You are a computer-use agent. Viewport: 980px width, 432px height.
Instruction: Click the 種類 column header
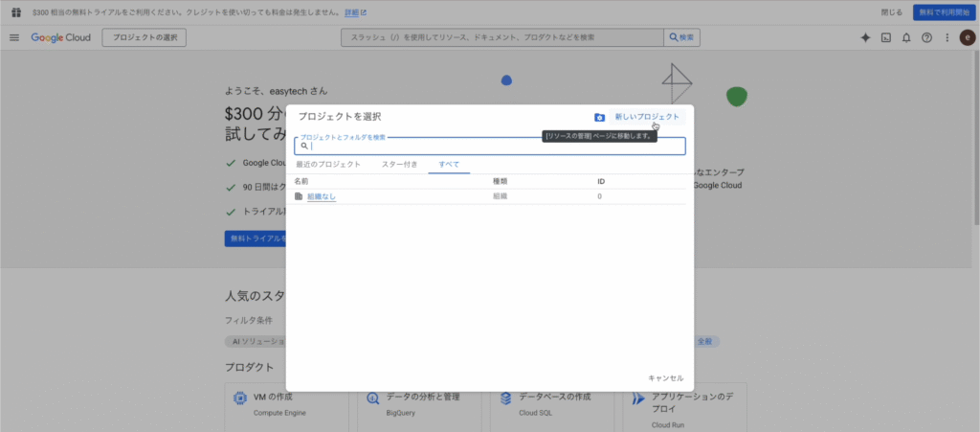[500, 181]
